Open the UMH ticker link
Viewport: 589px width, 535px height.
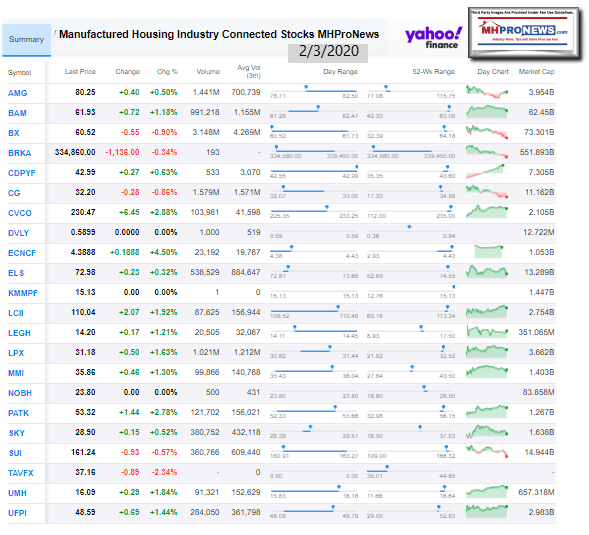point(17,493)
